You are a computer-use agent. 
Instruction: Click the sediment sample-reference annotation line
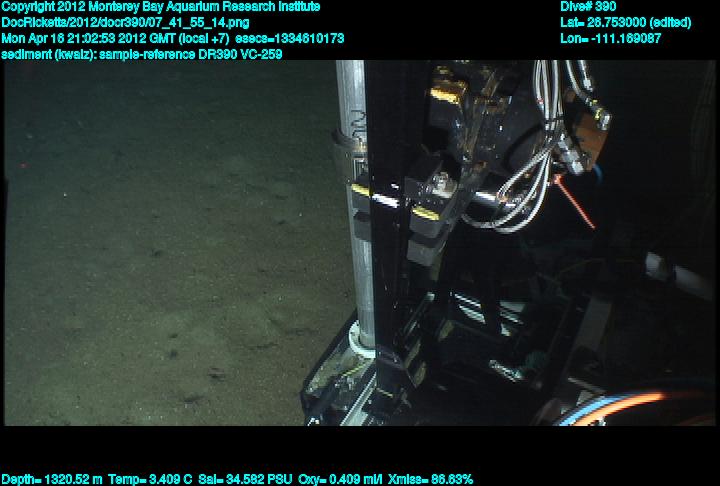click(141, 54)
